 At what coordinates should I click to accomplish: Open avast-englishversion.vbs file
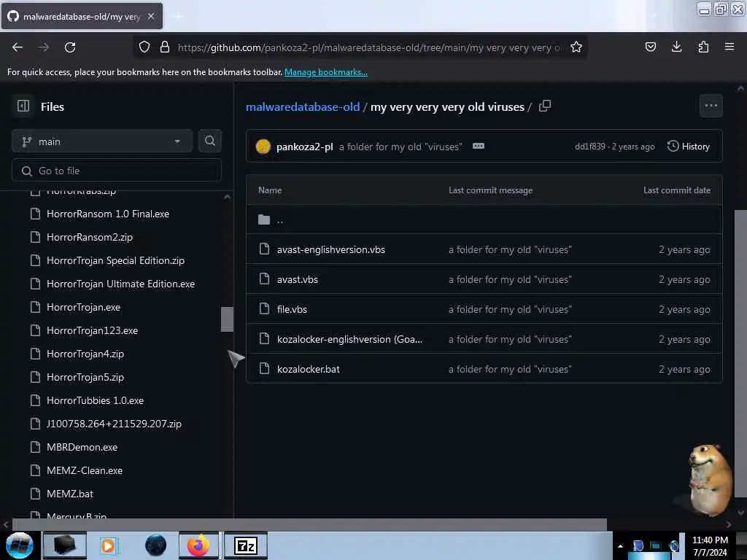331,249
